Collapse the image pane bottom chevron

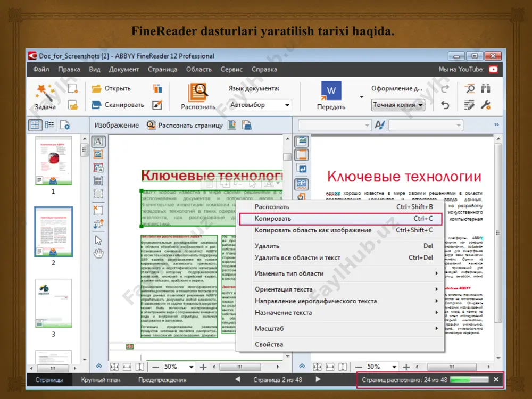[x=99, y=366]
